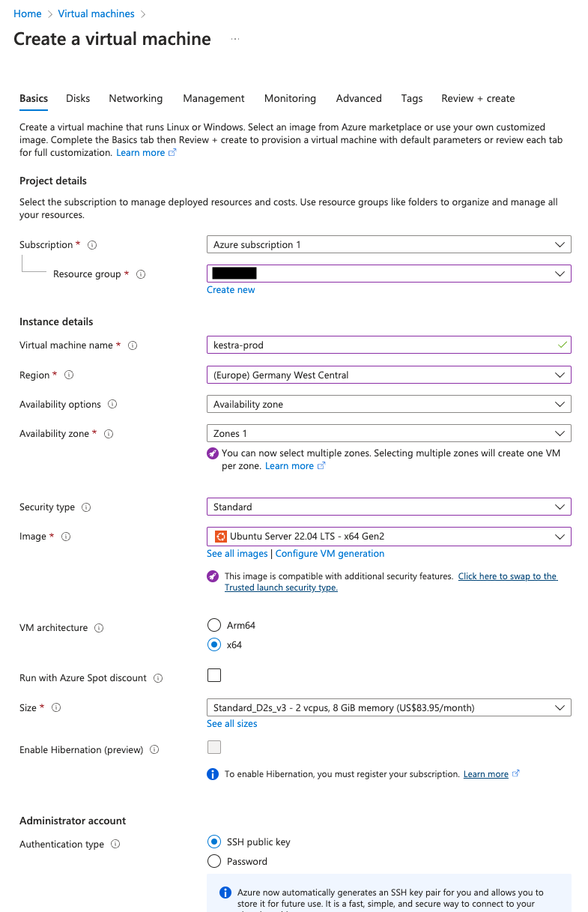588x912 pixels.
Task: Select the Arm64 VM architecture option
Action: tap(214, 625)
